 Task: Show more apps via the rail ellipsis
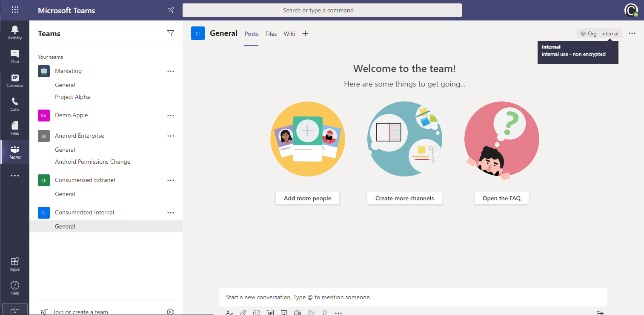(15, 176)
